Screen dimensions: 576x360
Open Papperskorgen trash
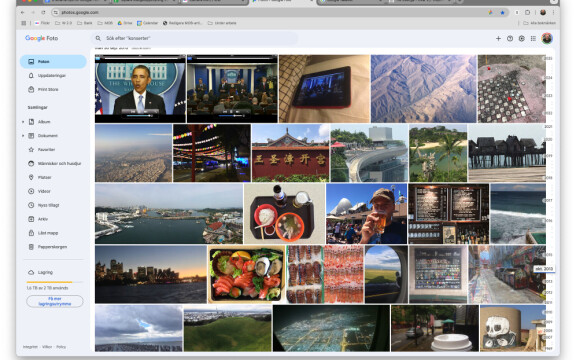tap(53, 247)
